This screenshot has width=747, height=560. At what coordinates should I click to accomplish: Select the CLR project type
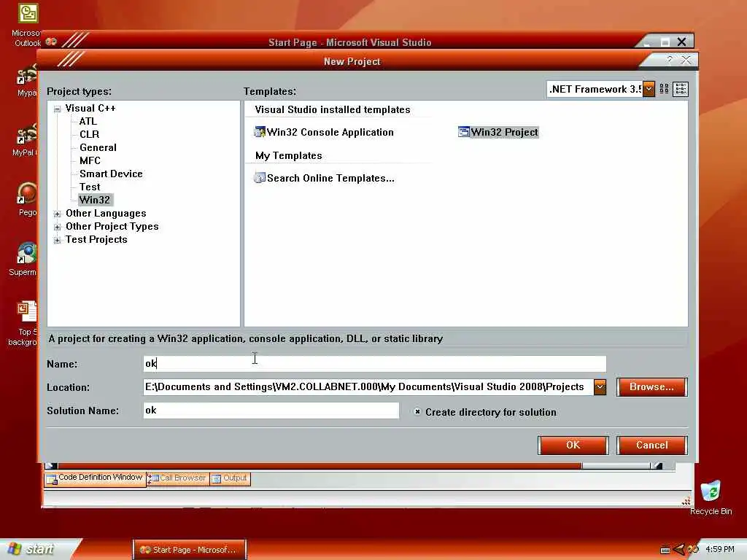point(90,135)
